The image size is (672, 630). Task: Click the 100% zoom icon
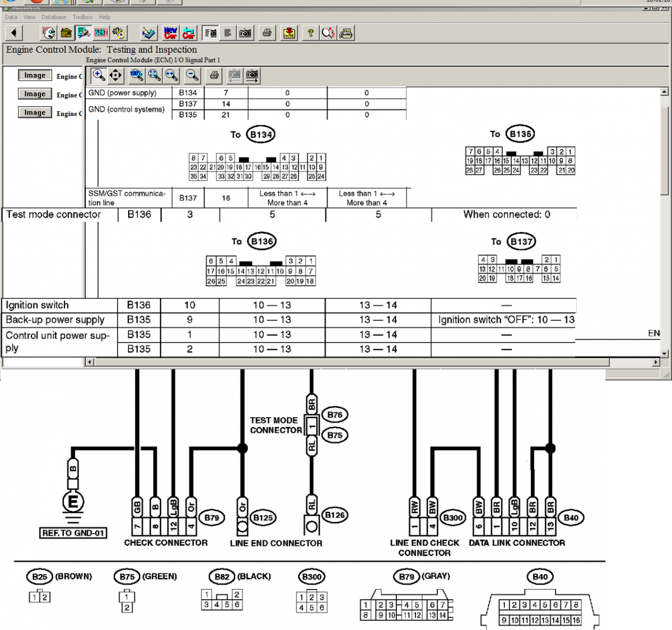(137, 75)
